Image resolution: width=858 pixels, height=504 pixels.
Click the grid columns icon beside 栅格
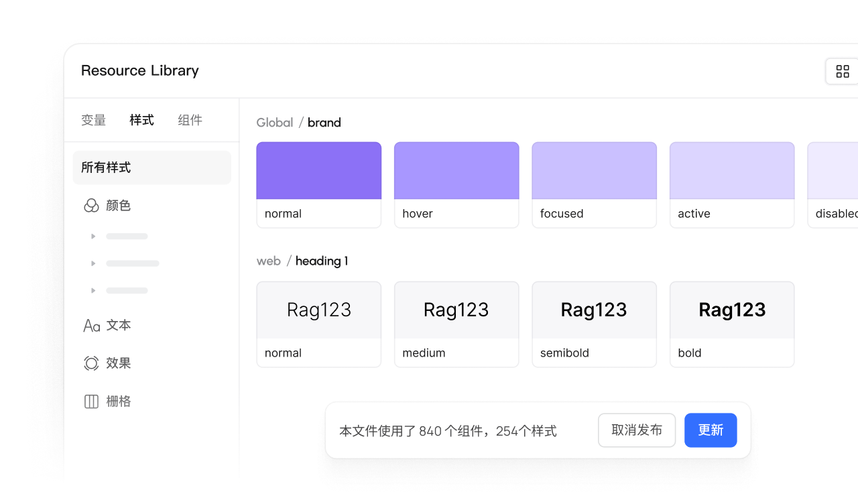click(91, 401)
